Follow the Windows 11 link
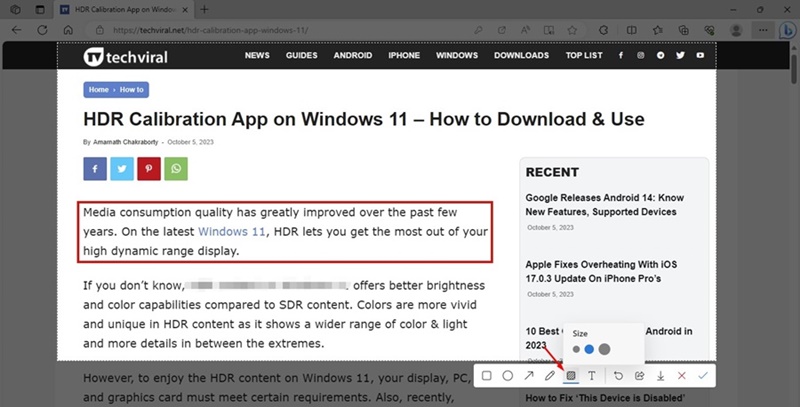This screenshot has height=407, width=800. (232, 232)
